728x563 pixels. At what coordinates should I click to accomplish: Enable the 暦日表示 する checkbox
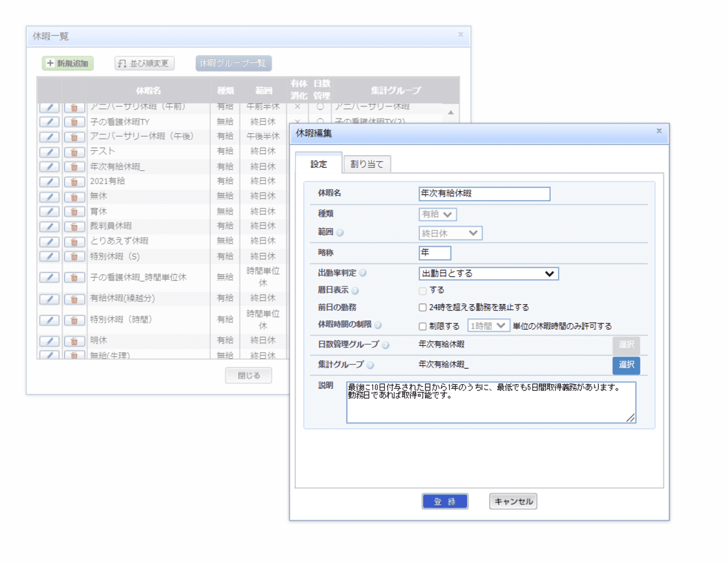(x=423, y=290)
